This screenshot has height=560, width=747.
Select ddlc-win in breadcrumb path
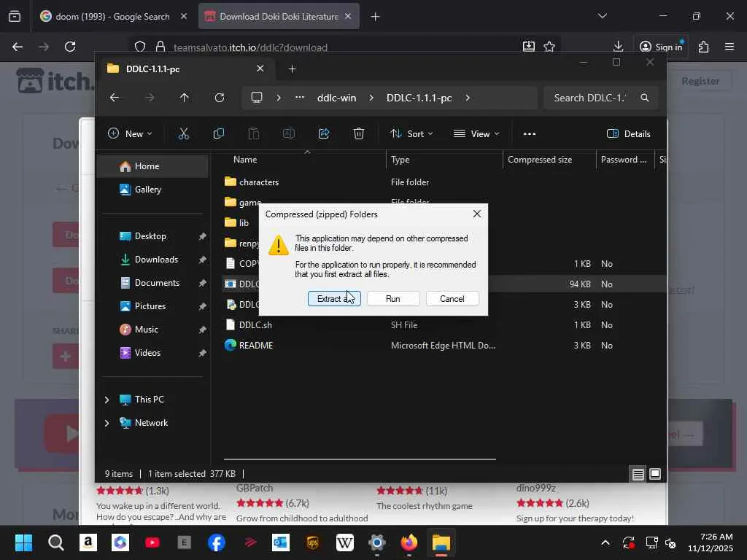(336, 98)
